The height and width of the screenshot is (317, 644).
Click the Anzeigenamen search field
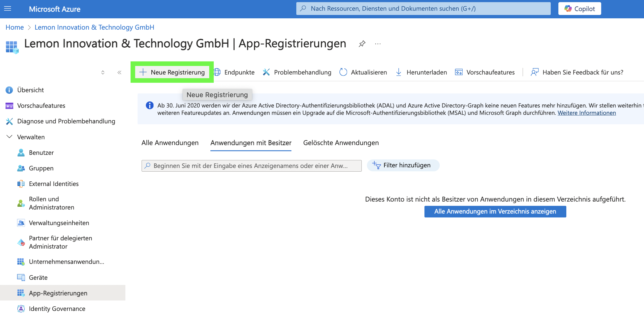tap(251, 166)
